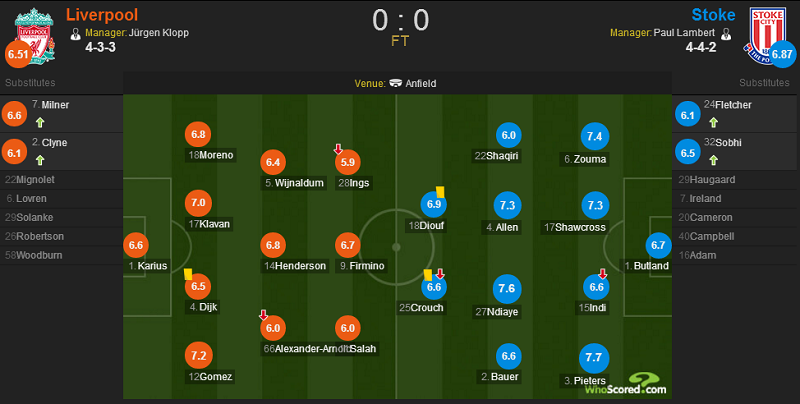Click Butland's 6.7 goalkeeper rating circle

pyautogui.click(x=658, y=244)
